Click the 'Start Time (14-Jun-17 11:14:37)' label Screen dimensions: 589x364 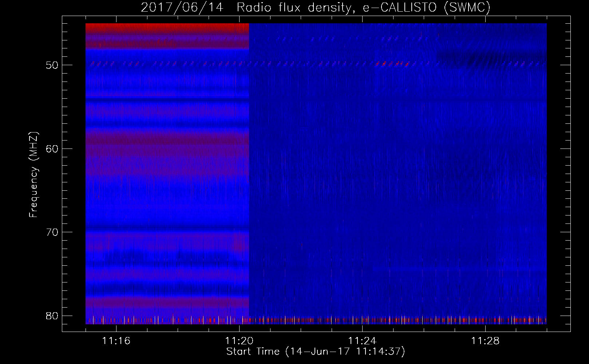pos(316,352)
